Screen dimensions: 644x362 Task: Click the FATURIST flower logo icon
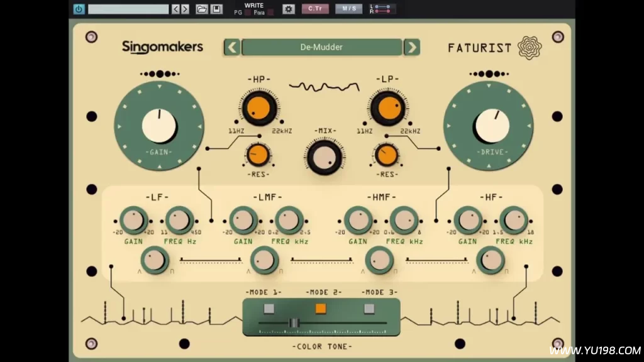tap(530, 47)
